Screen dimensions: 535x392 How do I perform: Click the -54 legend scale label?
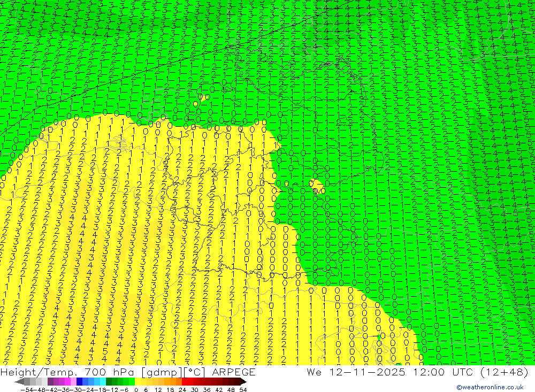coord(27,390)
